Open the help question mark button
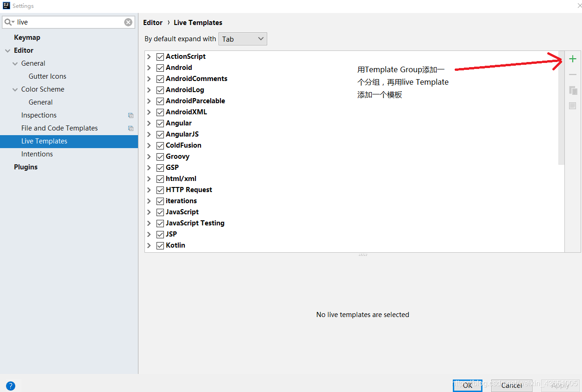The image size is (582, 392). click(x=11, y=386)
